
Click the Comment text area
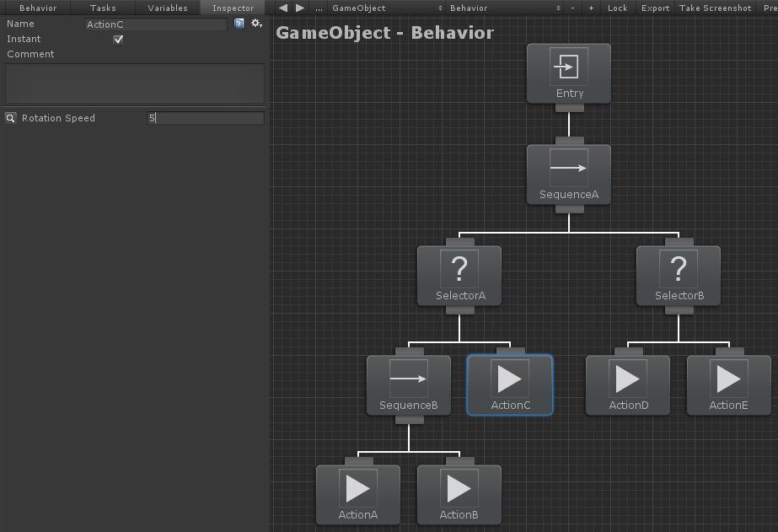(135, 83)
